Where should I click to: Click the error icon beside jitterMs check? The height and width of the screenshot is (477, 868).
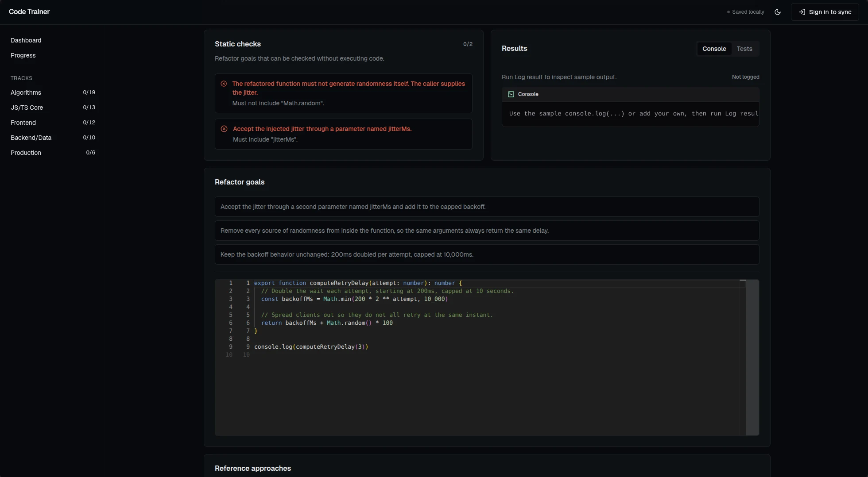coord(224,129)
